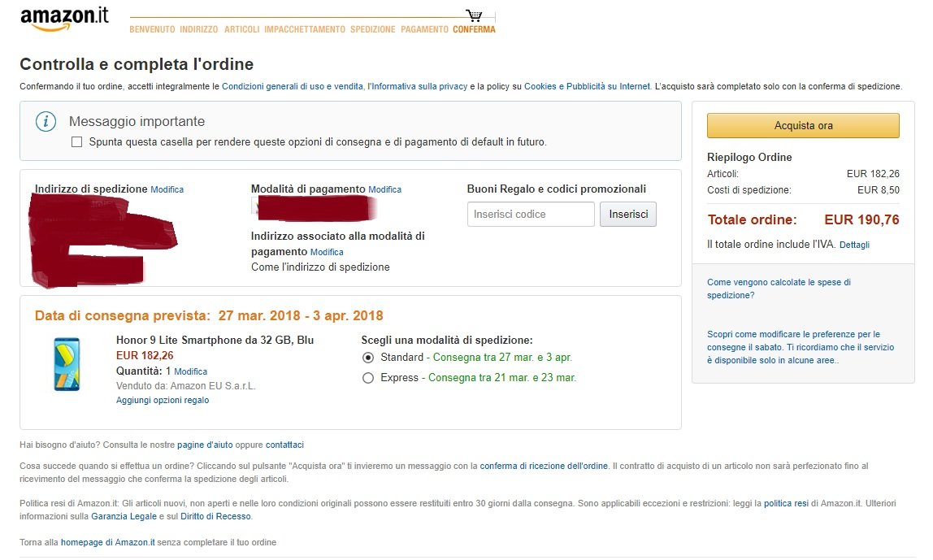Screen dimensions: 933x560
Task: Modify the shipping address
Action: (167, 189)
